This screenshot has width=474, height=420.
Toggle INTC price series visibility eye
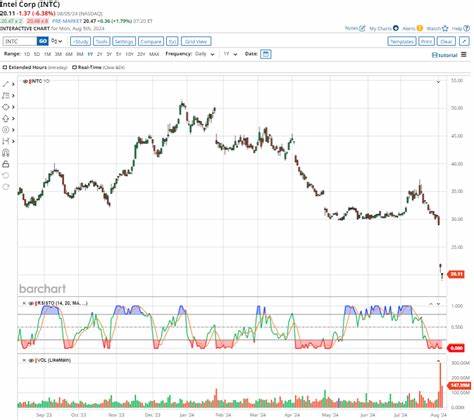(x=25, y=81)
